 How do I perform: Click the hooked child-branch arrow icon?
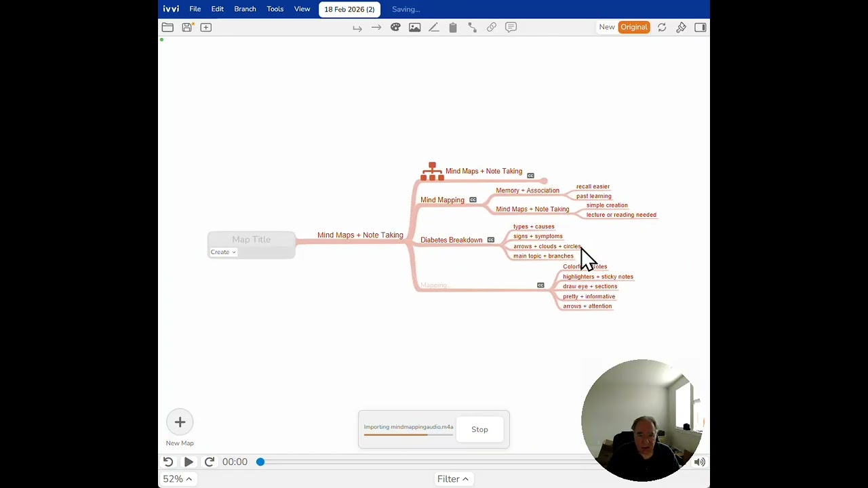pyautogui.click(x=357, y=28)
